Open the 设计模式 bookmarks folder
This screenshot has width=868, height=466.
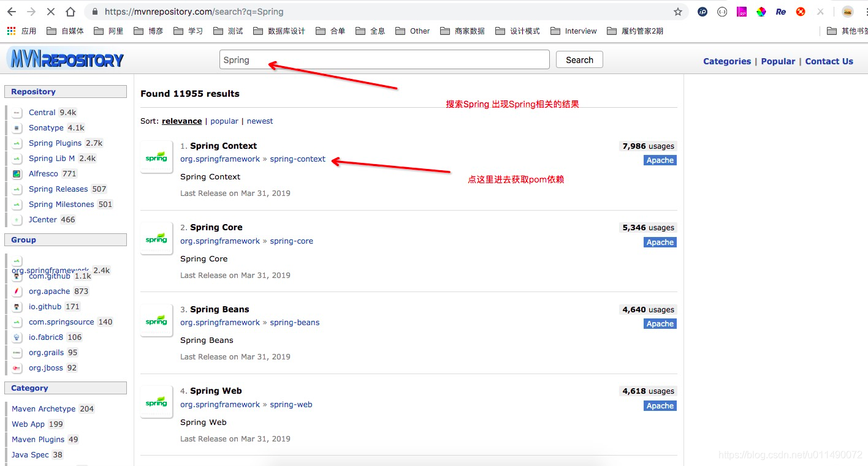pyautogui.click(x=518, y=31)
